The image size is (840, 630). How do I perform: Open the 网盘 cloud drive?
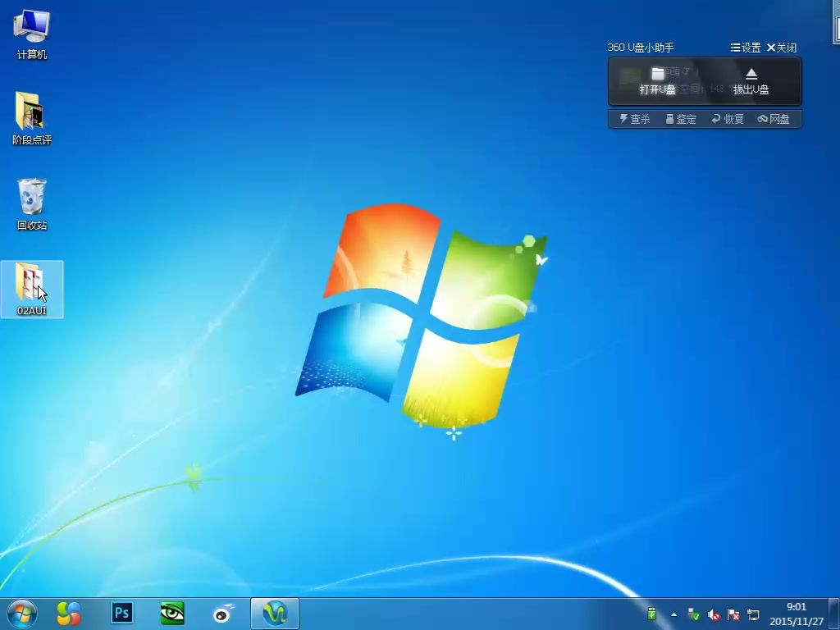(774, 119)
